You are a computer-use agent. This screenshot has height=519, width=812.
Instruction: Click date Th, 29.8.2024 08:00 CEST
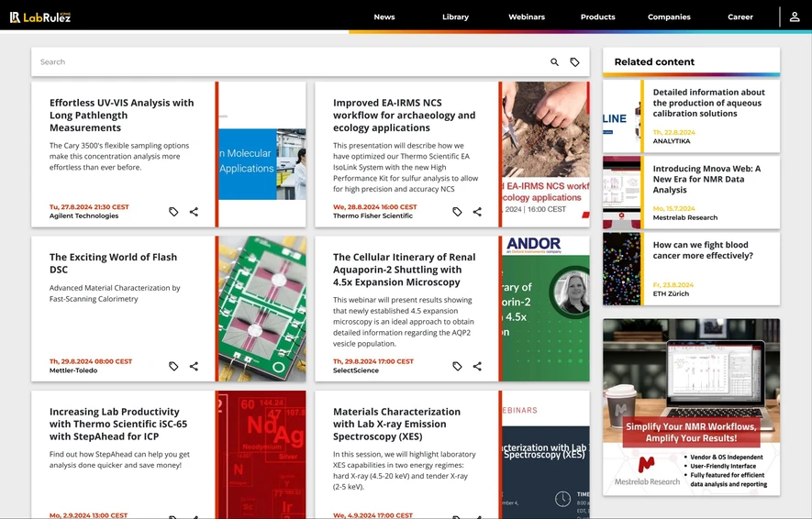91,361
